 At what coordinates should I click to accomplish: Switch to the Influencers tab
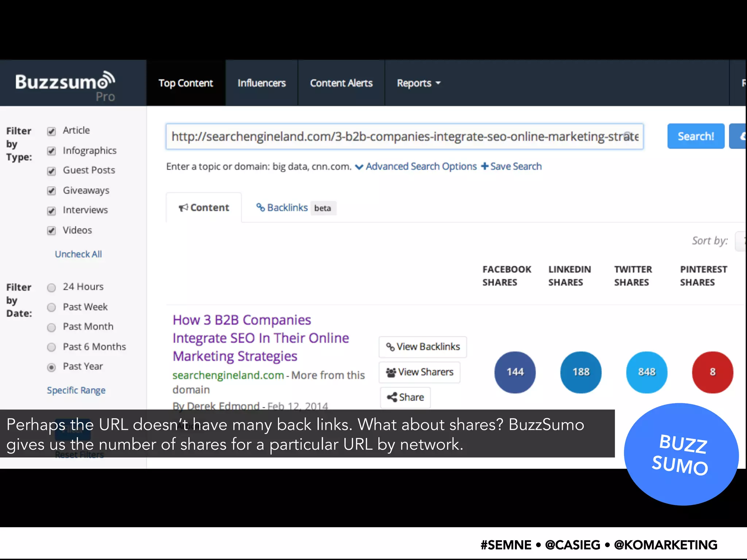(x=262, y=83)
